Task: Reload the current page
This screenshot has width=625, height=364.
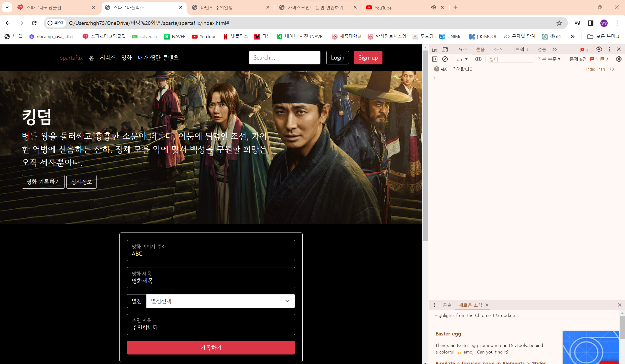Action: (x=34, y=23)
